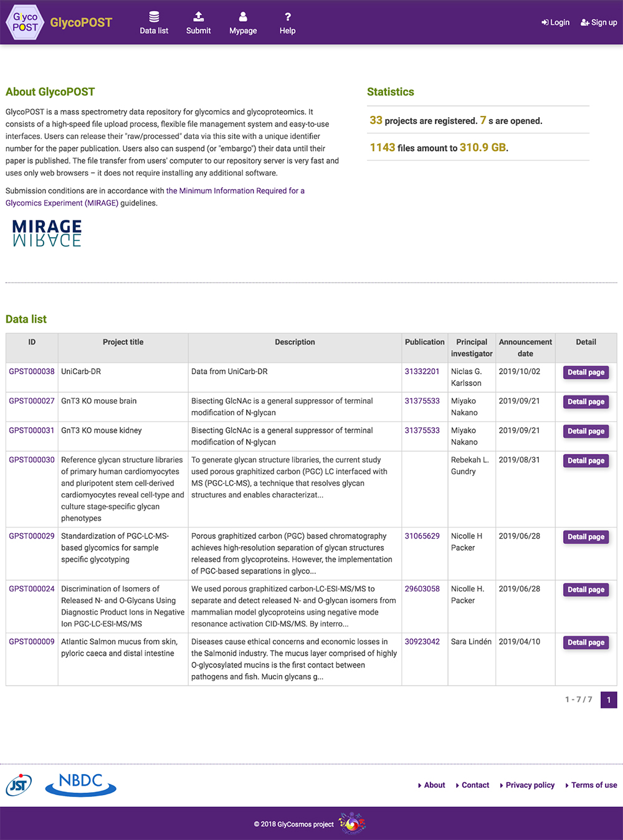Open Detail page for Atlantic Salmon mucus
Screen dimensions: 623x840
pyautogui.click(x=586, y=643)
